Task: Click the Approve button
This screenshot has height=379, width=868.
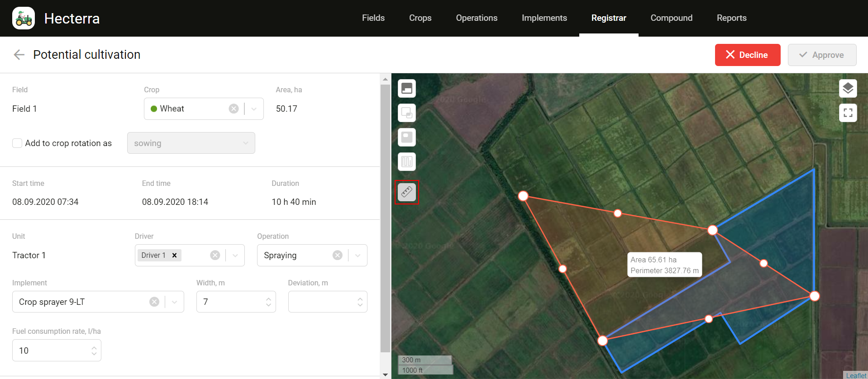Action: (822, 55)
